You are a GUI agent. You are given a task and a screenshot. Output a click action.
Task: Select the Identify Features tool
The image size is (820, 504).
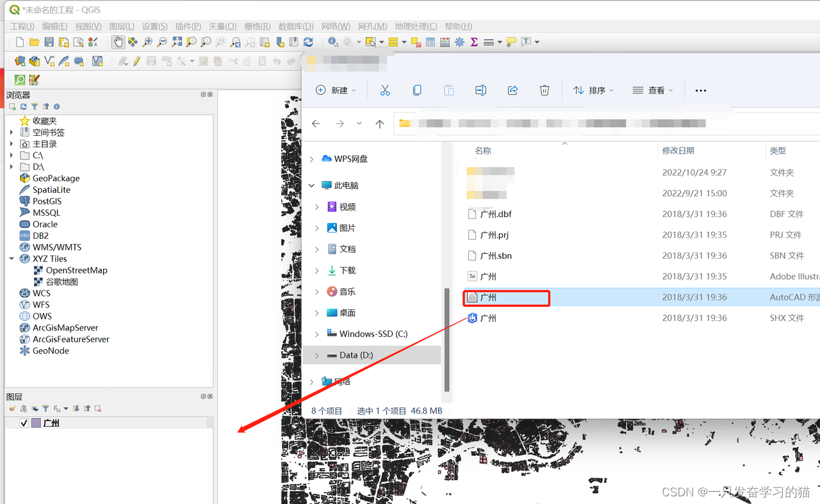[x=333, y=42]
